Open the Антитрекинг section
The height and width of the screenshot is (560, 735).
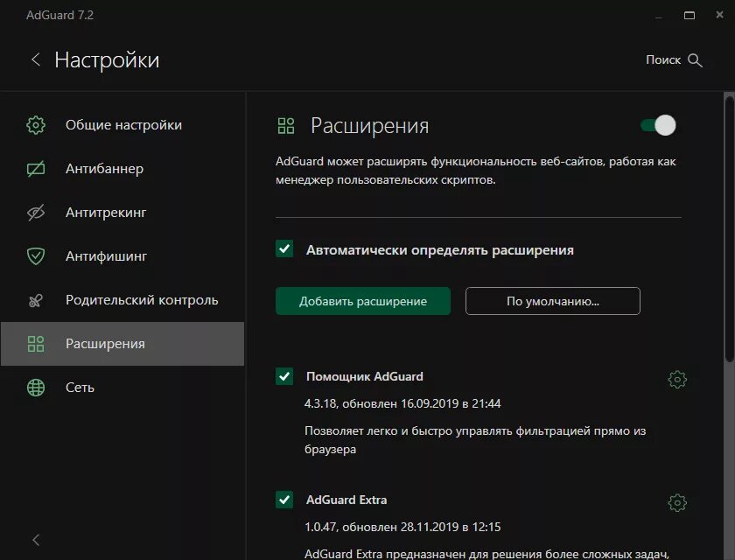tap(122, 213)
